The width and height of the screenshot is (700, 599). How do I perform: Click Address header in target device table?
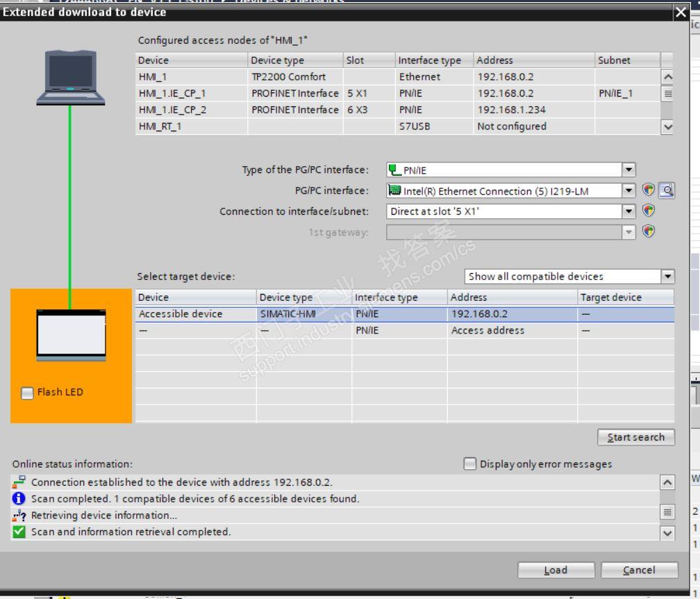tap(512, 297)
